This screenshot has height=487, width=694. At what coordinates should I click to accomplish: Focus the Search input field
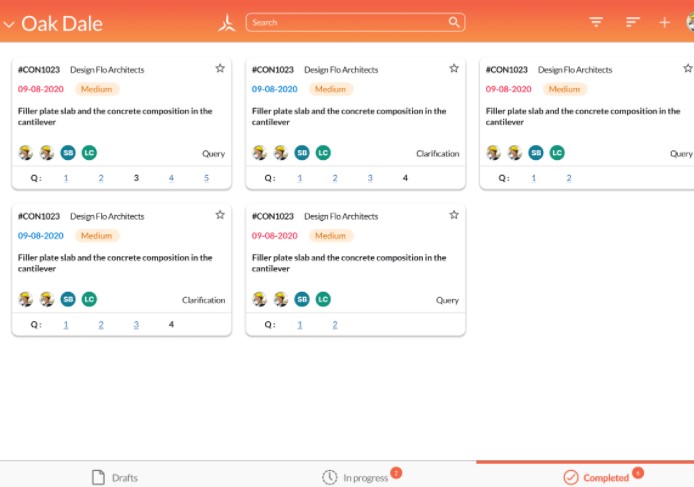click(x=355, y=23)
